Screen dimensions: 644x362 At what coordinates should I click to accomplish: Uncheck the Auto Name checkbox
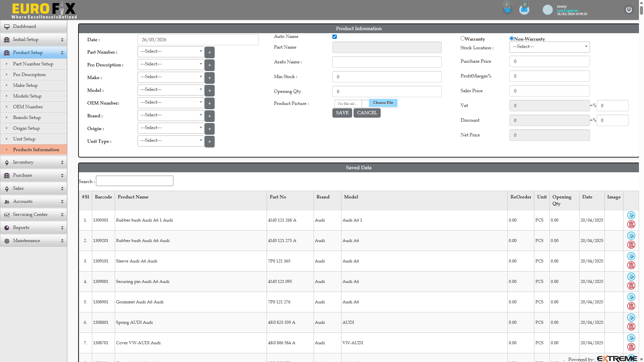tap(334, 37)
